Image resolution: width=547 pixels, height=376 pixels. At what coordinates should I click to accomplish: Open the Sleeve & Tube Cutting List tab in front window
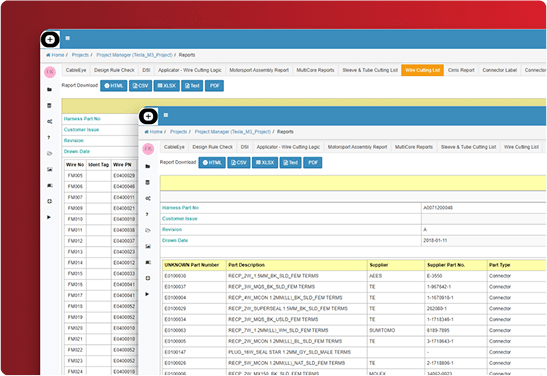(469, 147)
